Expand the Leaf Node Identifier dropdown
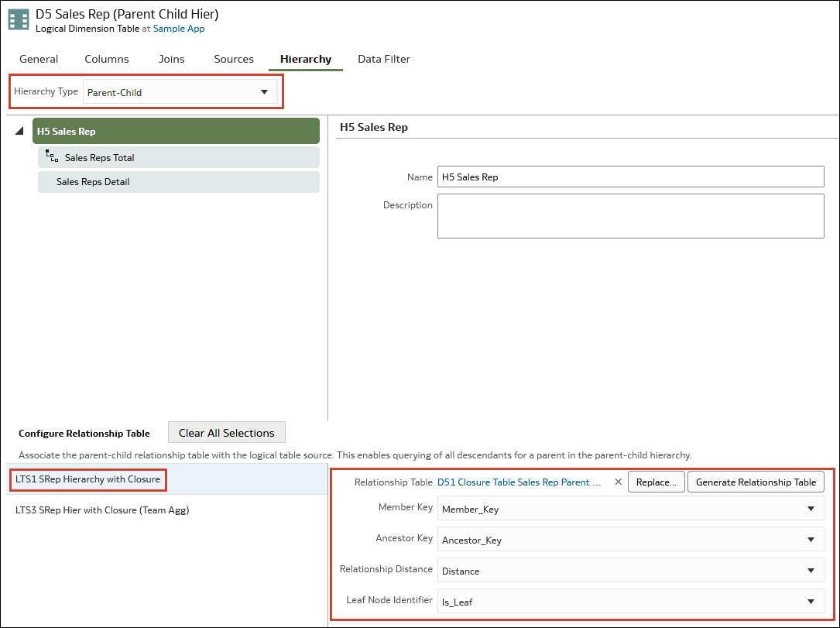Screen dimensions: 840x628 coord(630,602)
